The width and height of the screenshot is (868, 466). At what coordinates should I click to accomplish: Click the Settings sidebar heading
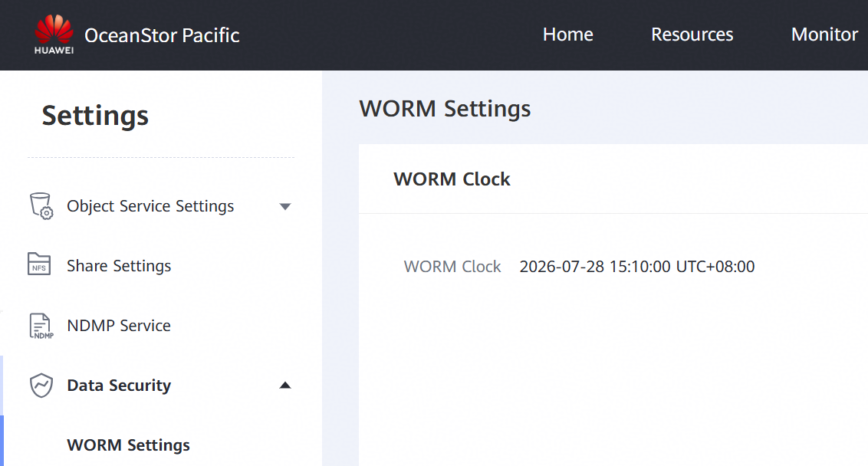coord(95,116)
